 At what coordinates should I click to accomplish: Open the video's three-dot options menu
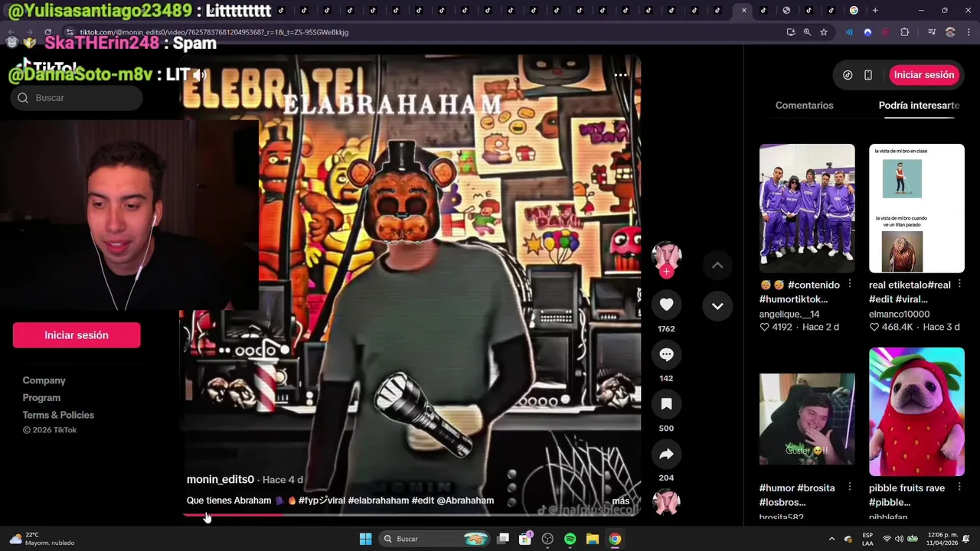[x=621, y=75]
